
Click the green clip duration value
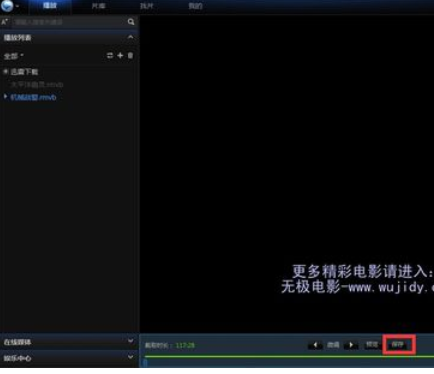coord(185,345)
